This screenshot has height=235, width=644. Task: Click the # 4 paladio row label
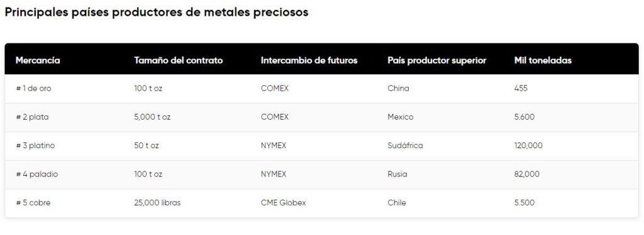click(x=37, y=174)
